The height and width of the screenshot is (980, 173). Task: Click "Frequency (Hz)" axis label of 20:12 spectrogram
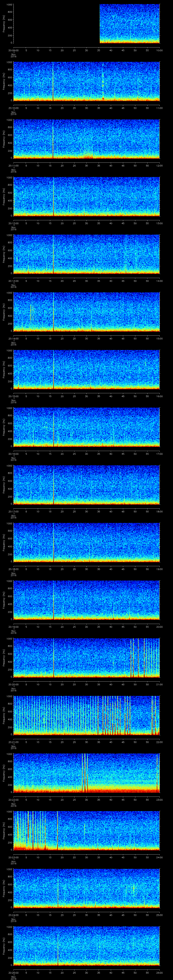coord(4,196)
